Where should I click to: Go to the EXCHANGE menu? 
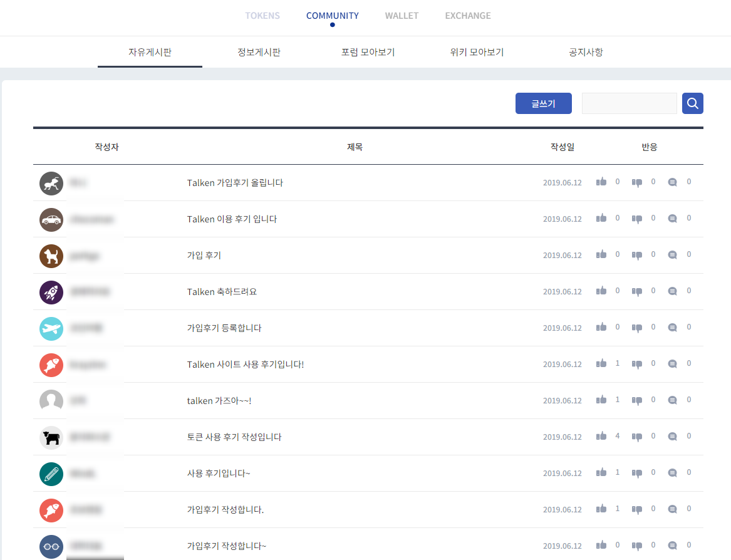(467, 16)
